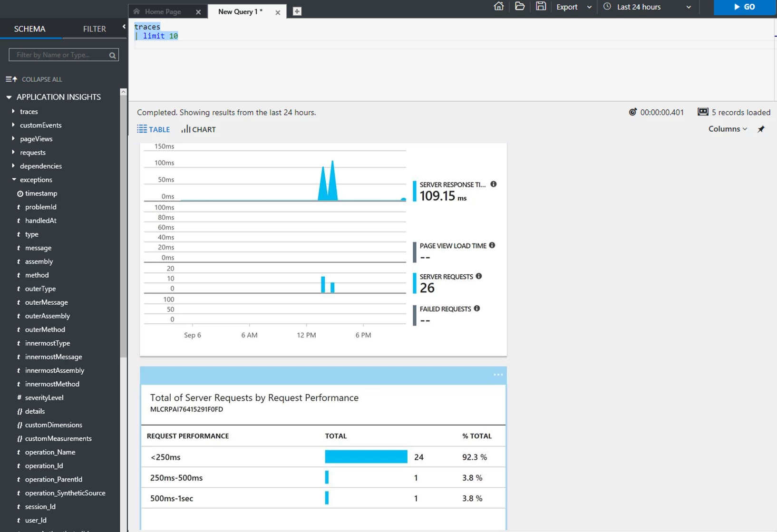The height and width of the screenshot is (532, 777).
Task: Select the problemId column
Action: tap(41, 207)
